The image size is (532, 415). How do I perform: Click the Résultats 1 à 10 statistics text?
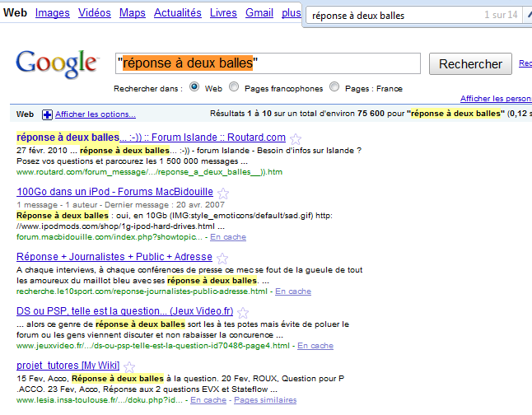(371, 114)
